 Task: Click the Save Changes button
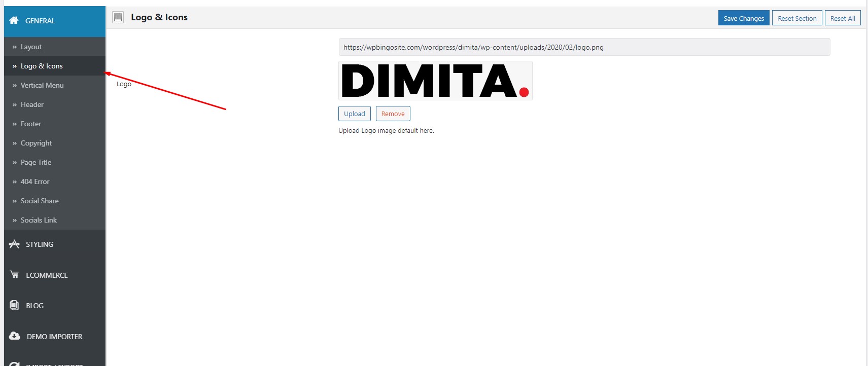pyautogui.click(x=744, y=18)
